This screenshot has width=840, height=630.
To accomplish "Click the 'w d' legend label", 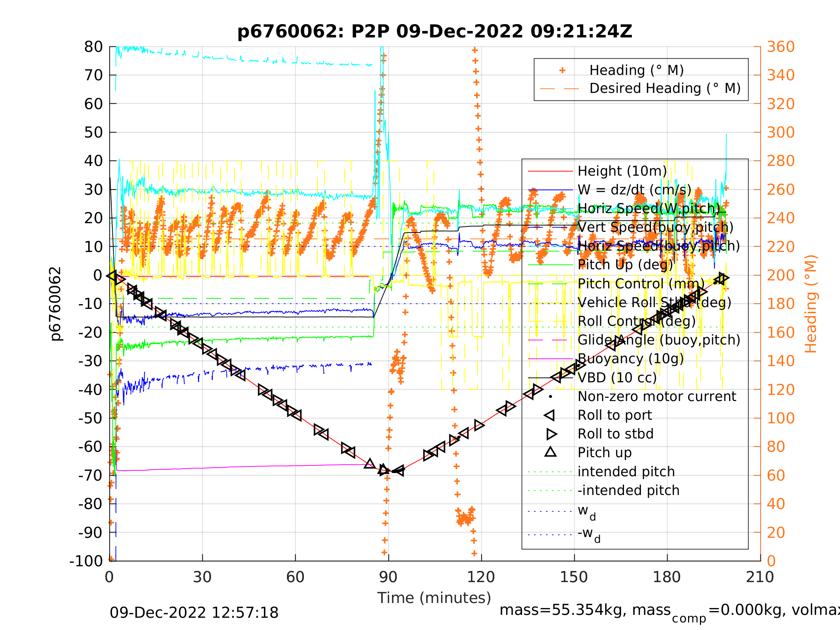I will [x=587, y=512].
